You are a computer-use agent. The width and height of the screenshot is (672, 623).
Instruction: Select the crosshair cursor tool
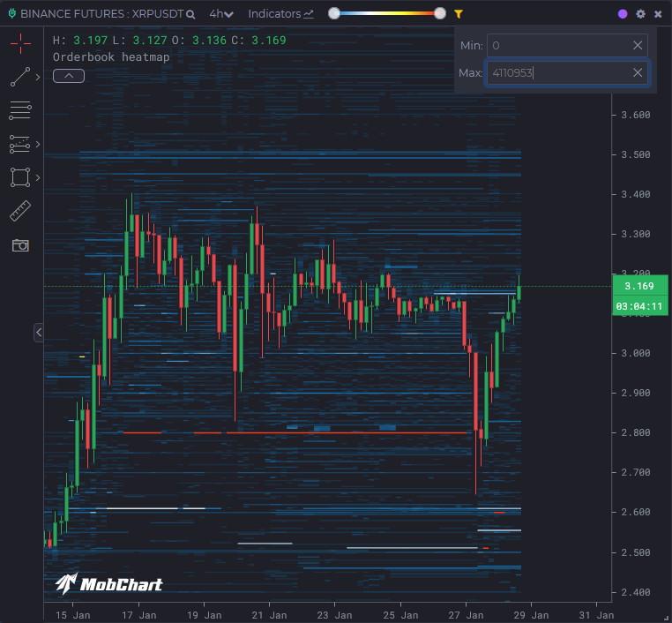click(x=20, y=43)
